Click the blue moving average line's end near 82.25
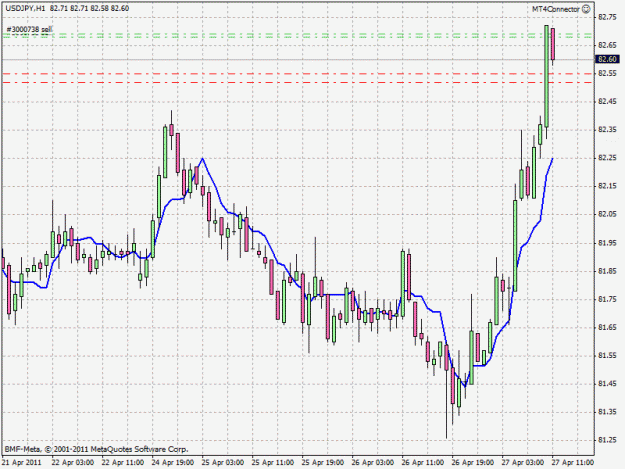This screenshot has width=625, height=469. [x=552, y=159]
